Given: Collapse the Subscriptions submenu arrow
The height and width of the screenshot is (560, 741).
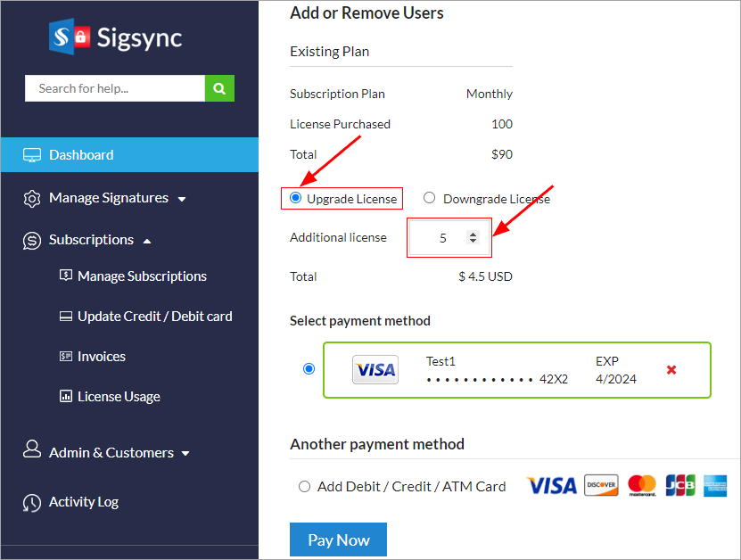Looking at the screenshot, I should click(147, 241).
